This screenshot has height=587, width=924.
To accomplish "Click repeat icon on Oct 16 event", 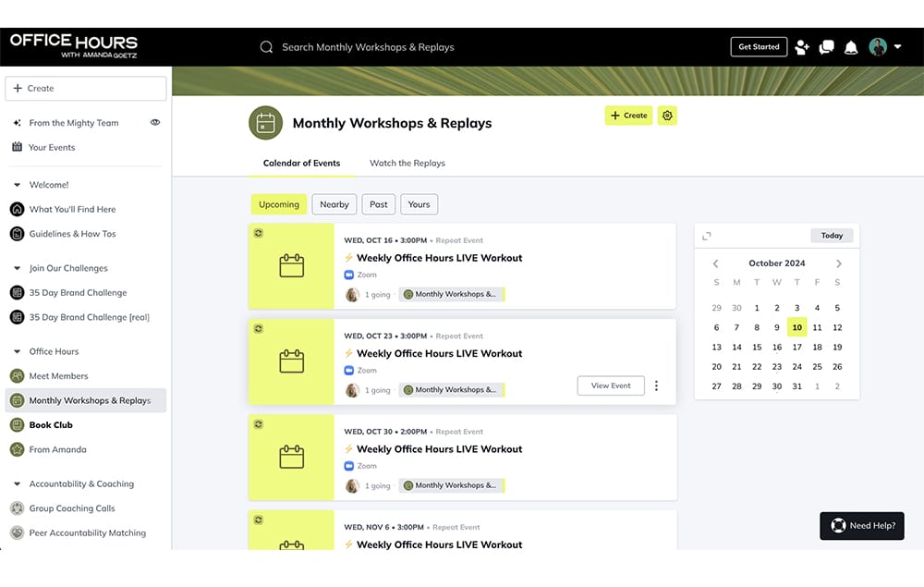I will tap(258, 233).
